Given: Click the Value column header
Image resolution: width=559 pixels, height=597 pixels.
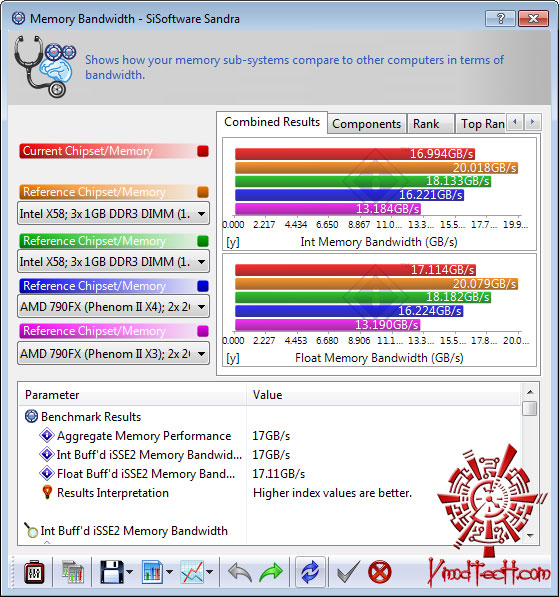Looking at the screenshot, I should coord(383,395).
